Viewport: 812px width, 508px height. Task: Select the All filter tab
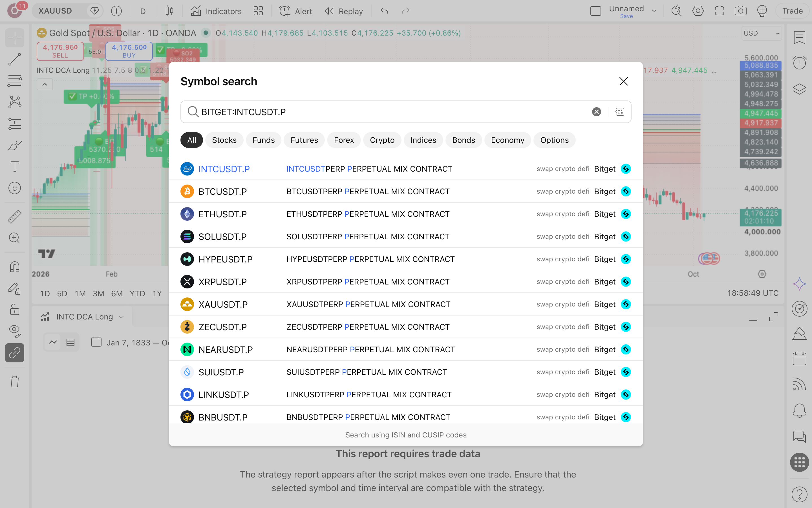192,140
